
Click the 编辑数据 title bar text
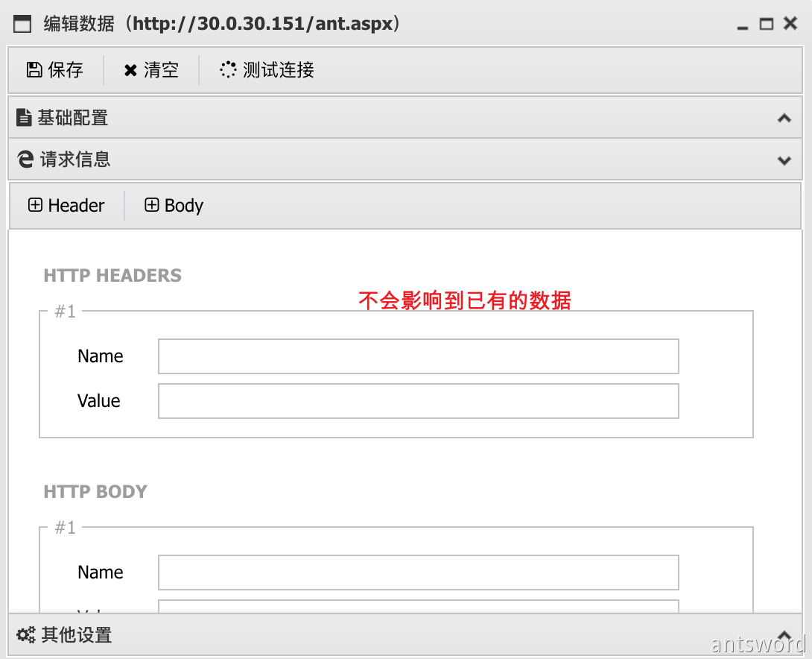click(x=223, y=25)
